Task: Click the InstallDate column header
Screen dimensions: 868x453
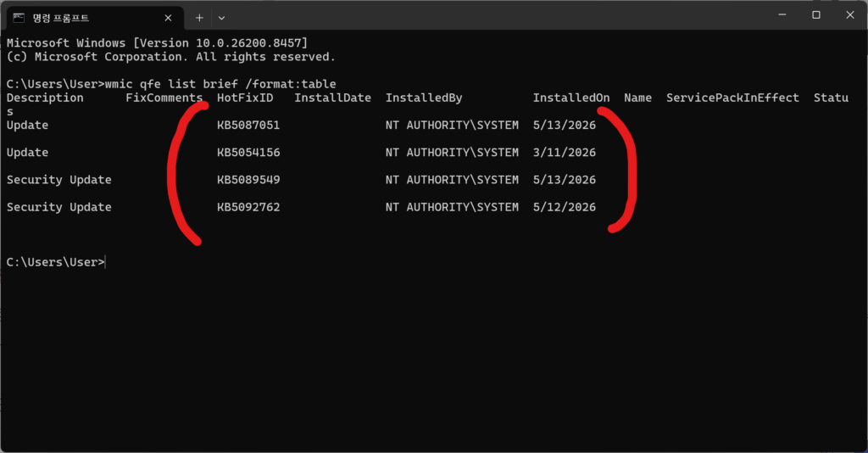Action: [x=332, y=98]
